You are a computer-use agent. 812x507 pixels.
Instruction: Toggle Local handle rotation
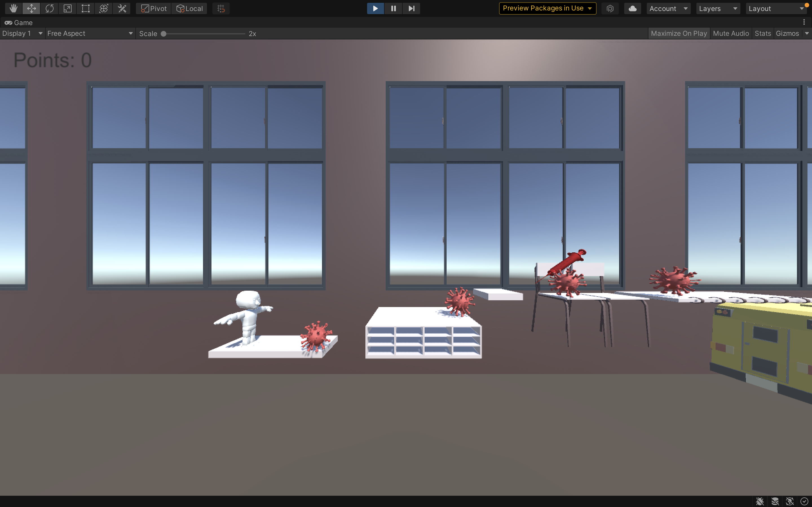click(x=189, y=8)
